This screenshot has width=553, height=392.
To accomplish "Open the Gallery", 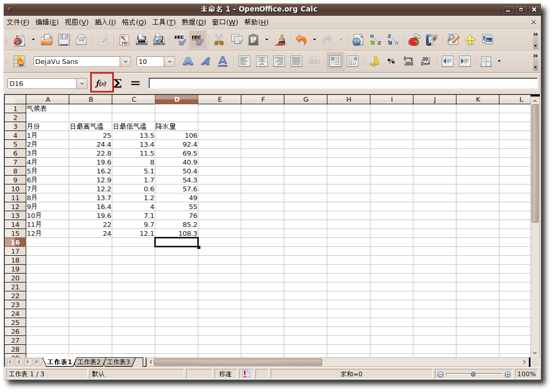I will pos(488,40).
